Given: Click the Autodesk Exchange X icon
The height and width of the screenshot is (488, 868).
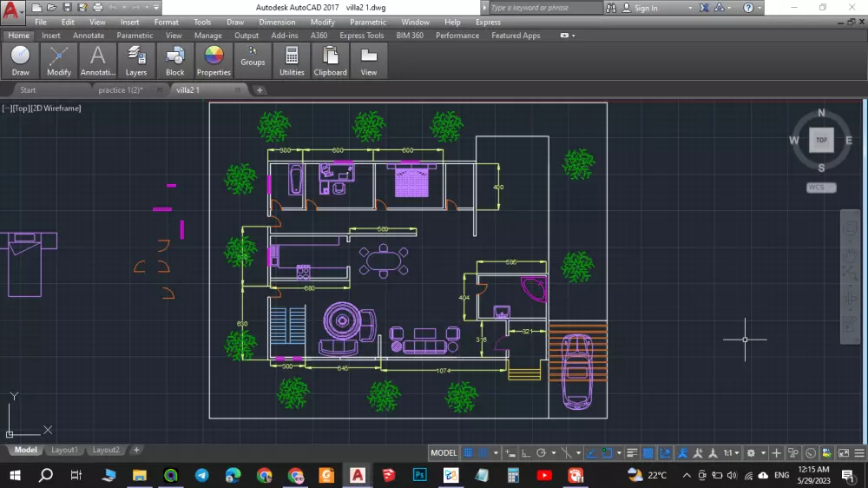Looking at the screenshot, I should (x=704, y=8).
